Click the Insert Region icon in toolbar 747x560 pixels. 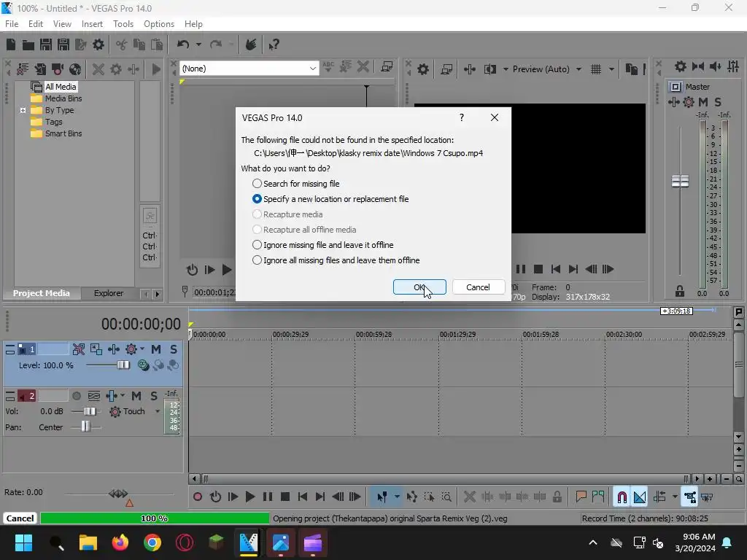[x=598, y=497]
